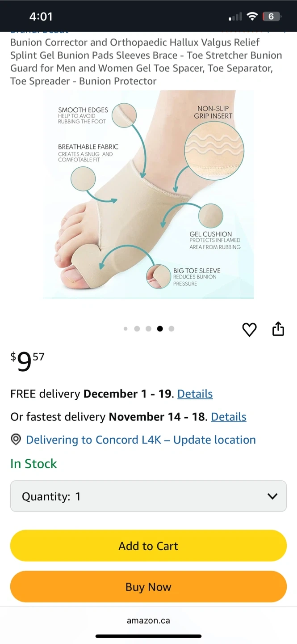The image size is (297, 644).
Task: Tap the 4:01 clock in status bar
Action: (41, 17)
